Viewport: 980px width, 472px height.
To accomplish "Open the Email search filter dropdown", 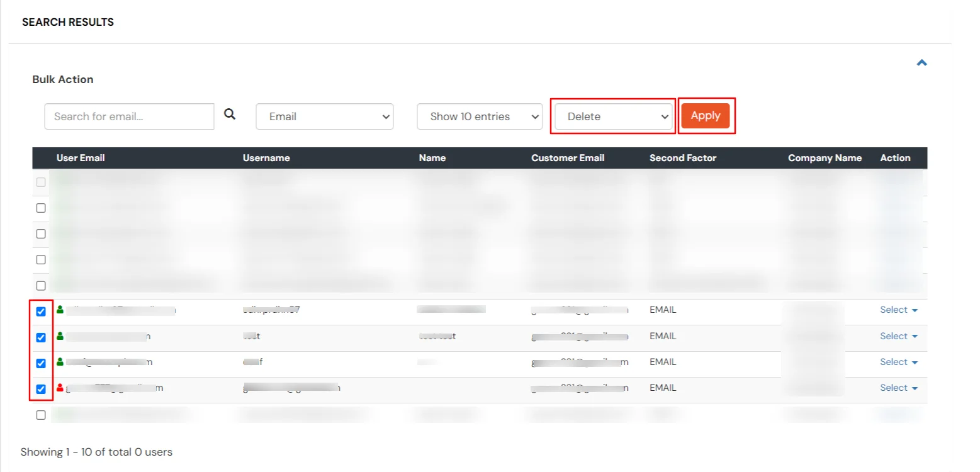I will tap(324, 116).
